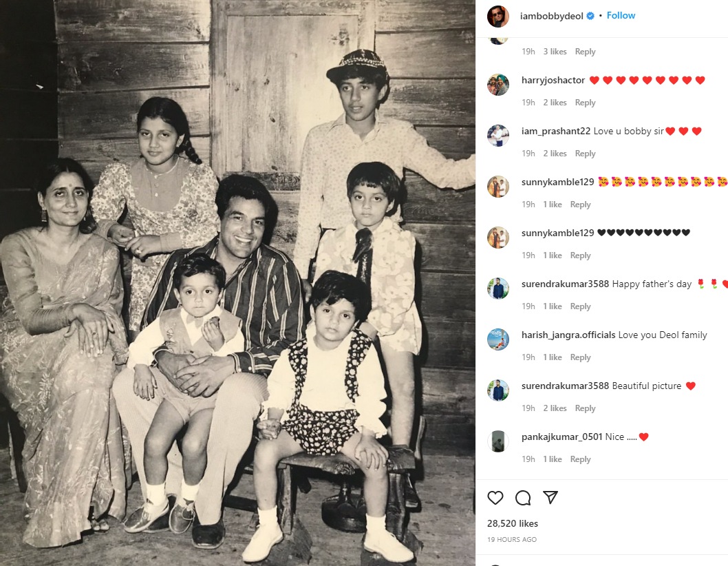This screenshot has height=566, width=728.
Task: Follow iambobbydeol
Action: (621, 15)
